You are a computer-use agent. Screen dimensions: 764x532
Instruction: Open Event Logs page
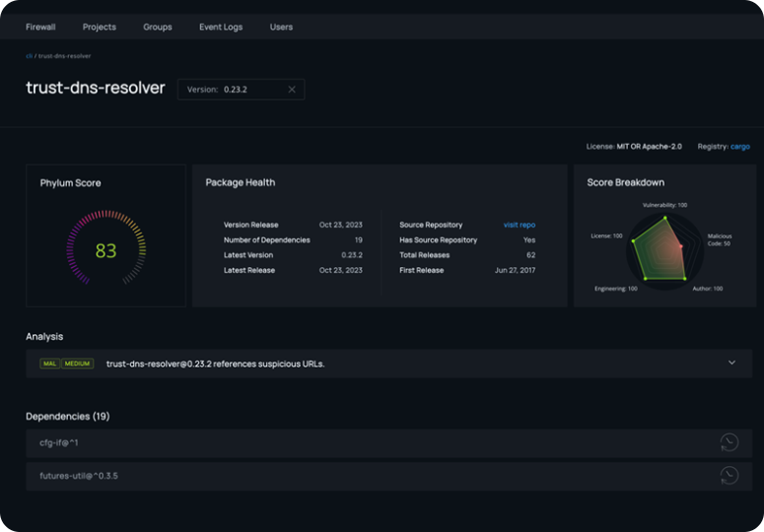click(221, 27)
